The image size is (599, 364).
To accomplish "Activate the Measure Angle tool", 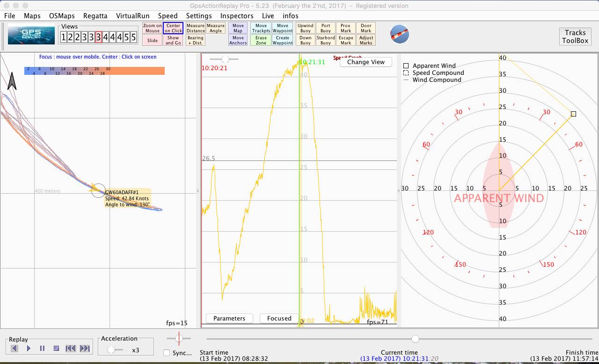I will pos(215,28).
